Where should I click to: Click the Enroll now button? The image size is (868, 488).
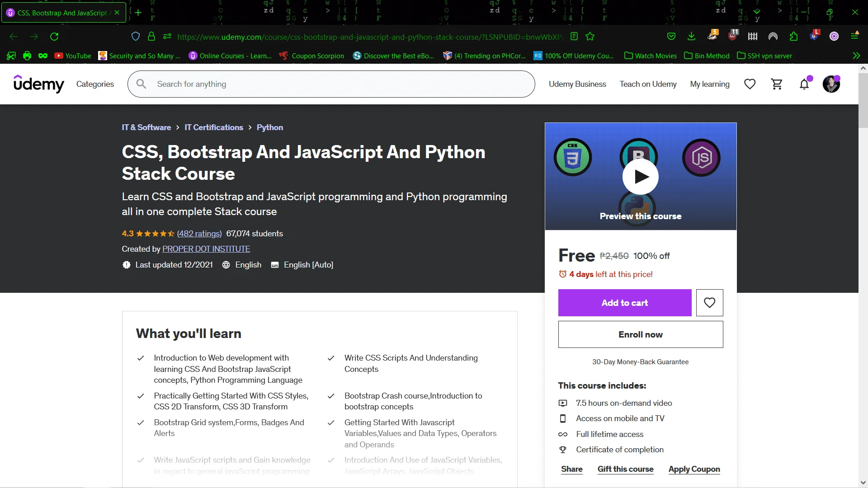pyautogui.click(x=640, y=334)
